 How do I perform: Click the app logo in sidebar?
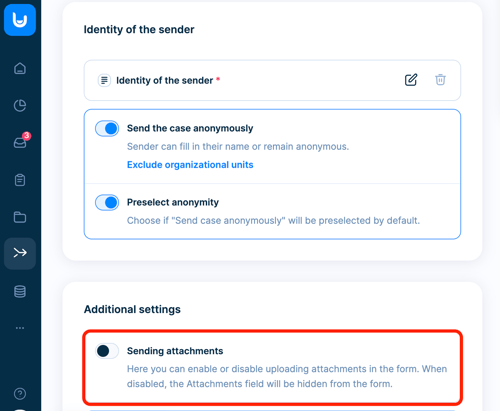(x=20, y=20)
